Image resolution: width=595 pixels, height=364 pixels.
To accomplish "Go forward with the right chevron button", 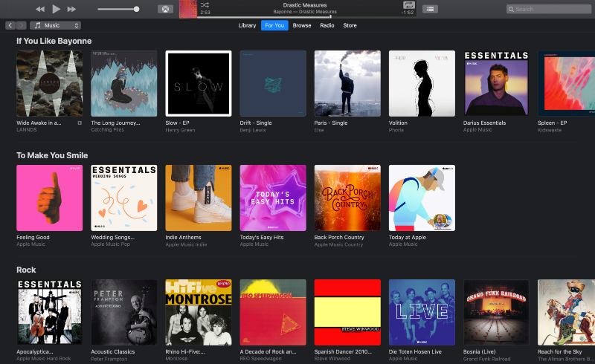I will [22, 25].
